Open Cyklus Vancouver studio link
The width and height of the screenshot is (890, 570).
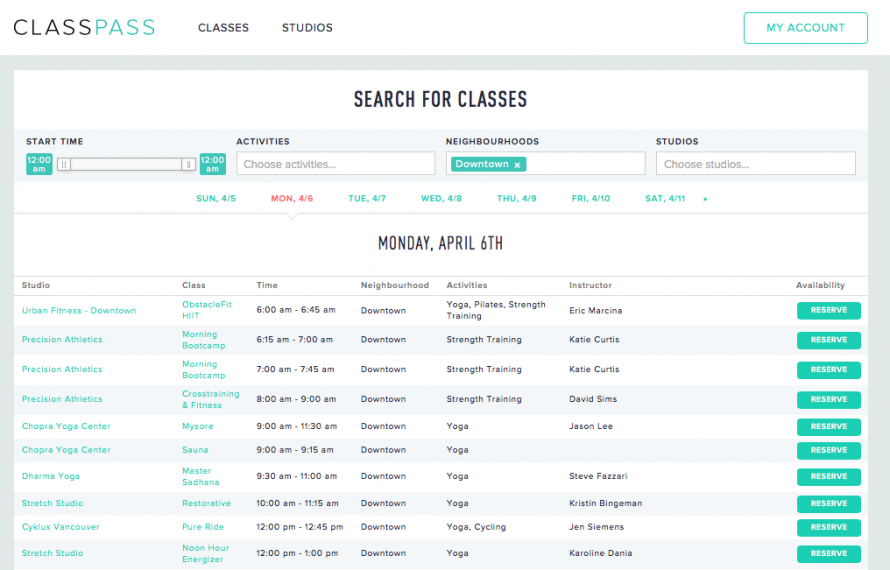60,527
